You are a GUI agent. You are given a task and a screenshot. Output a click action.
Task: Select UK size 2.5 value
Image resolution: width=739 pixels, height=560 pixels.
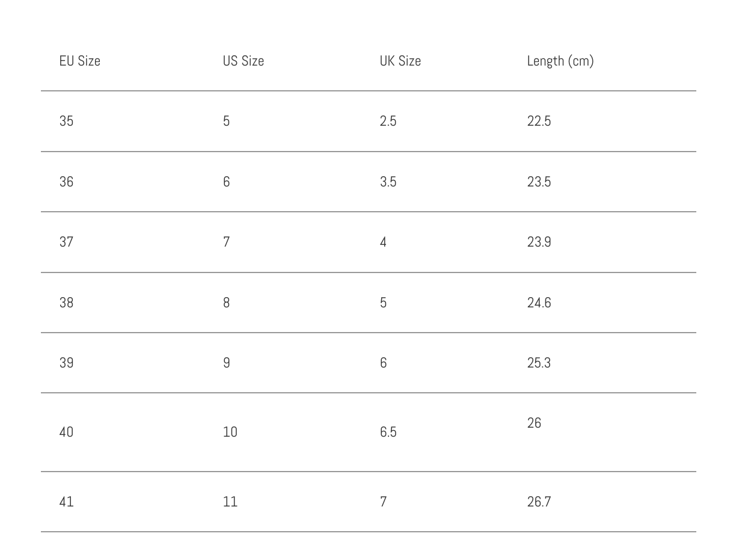coord(388,122)
